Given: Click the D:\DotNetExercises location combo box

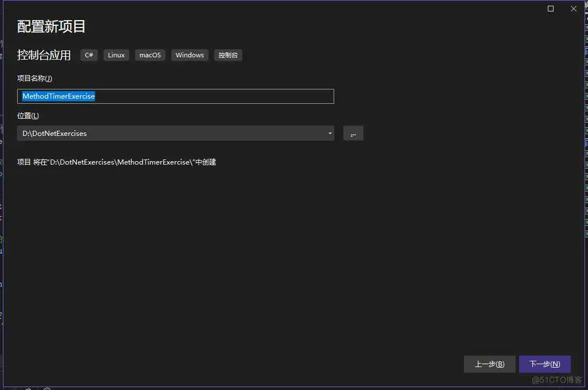Looking at the screenshot, I should click(x=176, y=134).
